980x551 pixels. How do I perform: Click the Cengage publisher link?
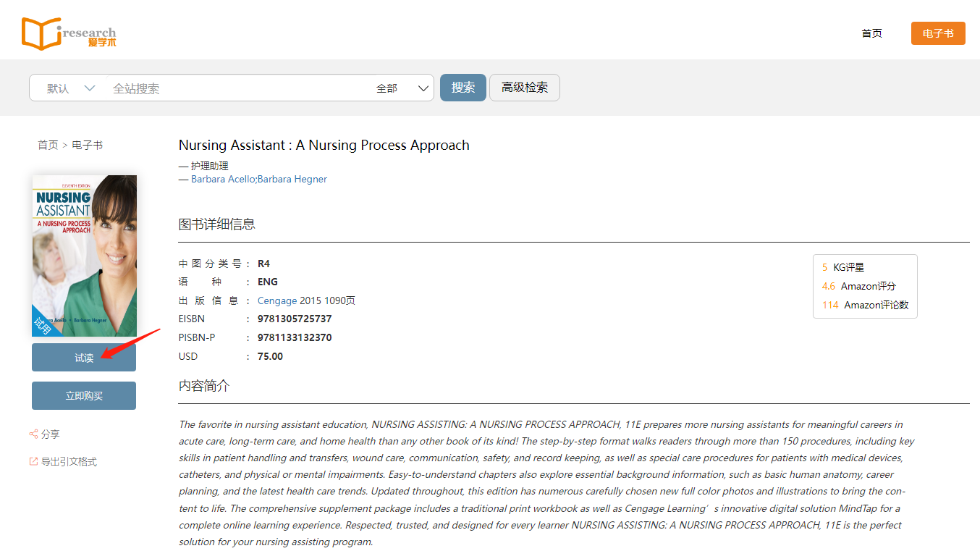pos(277,300)
